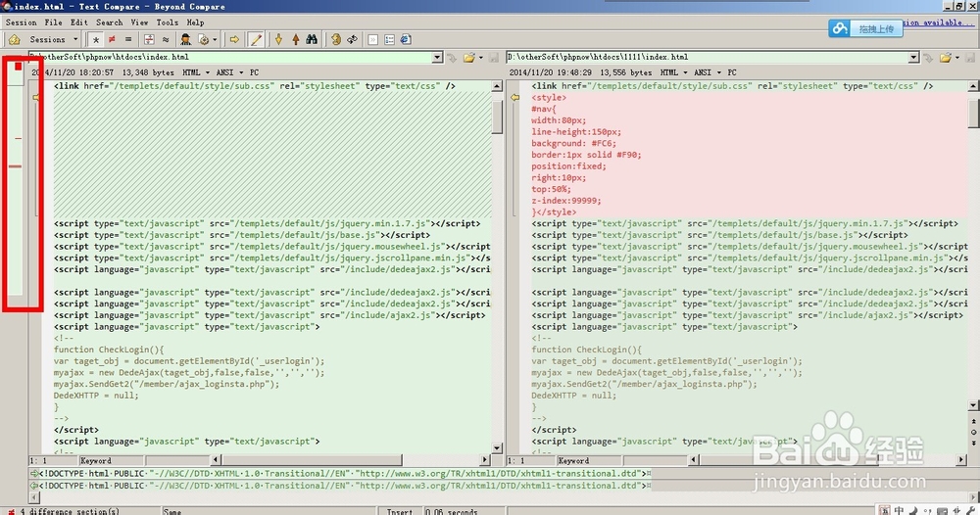
Task: Toggle Show Differences not-equal filter
Action: tap(112, 40)
